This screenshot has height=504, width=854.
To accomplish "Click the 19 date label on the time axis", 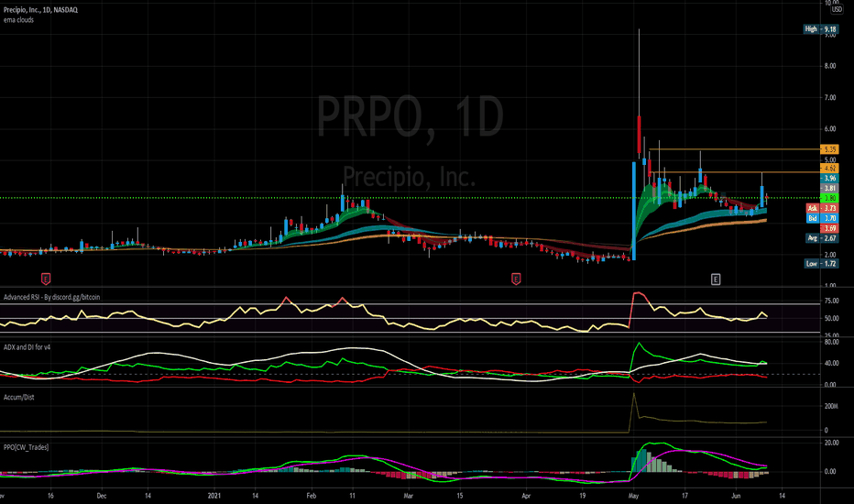I will pyautogui.click(x=582, y=496).
